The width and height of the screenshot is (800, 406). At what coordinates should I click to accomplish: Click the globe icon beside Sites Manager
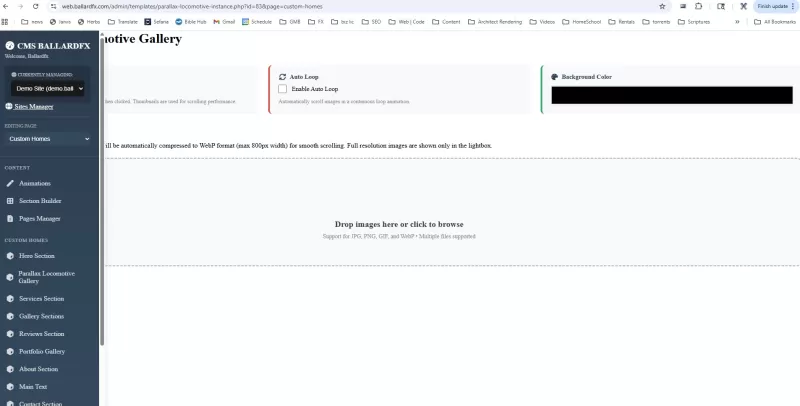(9, 106)
